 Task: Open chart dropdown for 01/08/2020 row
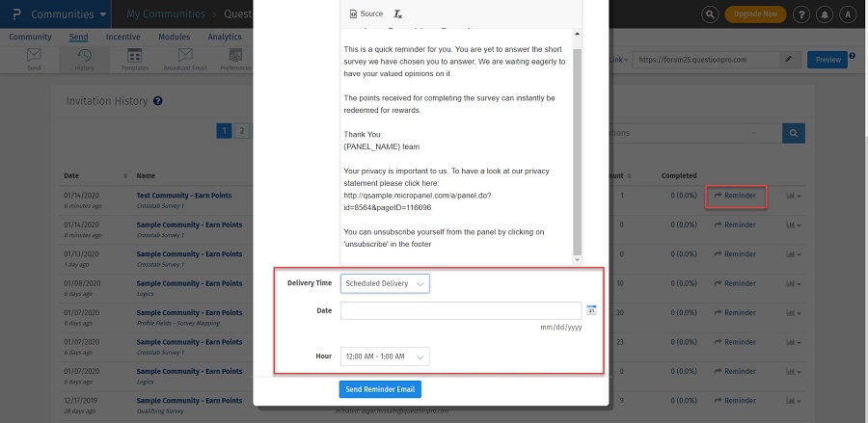click(794, 283)
